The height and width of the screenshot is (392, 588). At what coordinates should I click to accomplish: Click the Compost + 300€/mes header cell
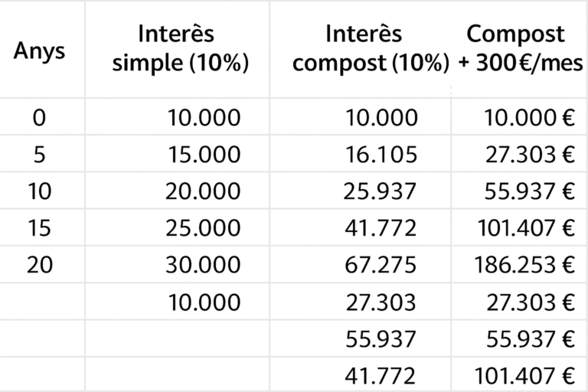(521, 49)
